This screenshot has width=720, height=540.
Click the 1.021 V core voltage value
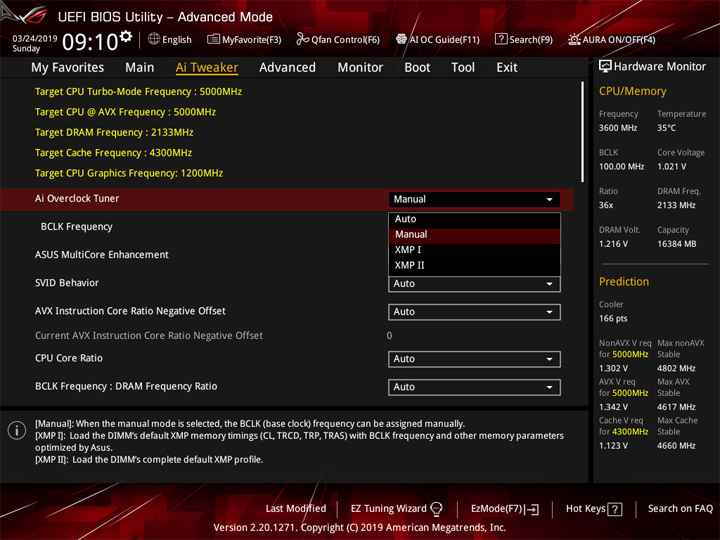coord(671,166)
